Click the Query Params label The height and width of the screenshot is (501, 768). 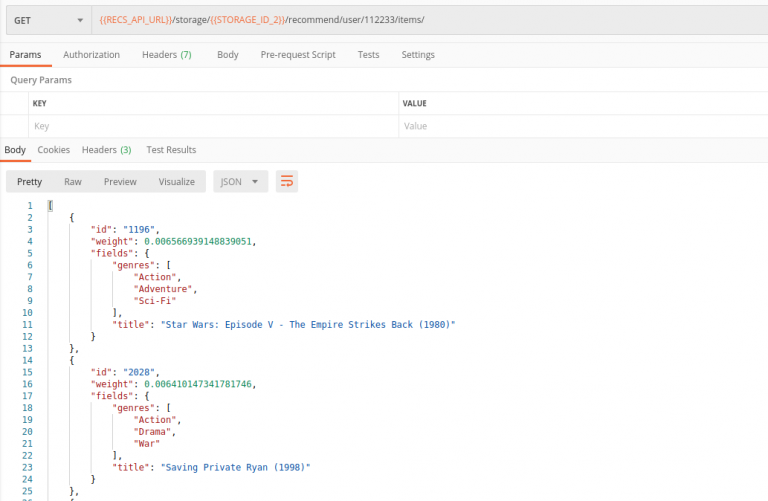pyautogui.click(x=41, y=80)
